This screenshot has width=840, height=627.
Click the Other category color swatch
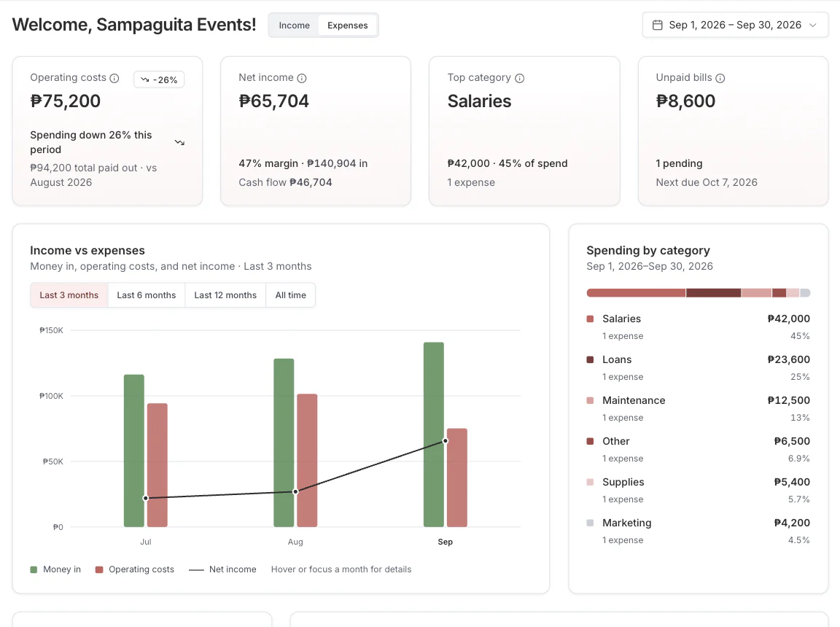click(x=590, y=441)
